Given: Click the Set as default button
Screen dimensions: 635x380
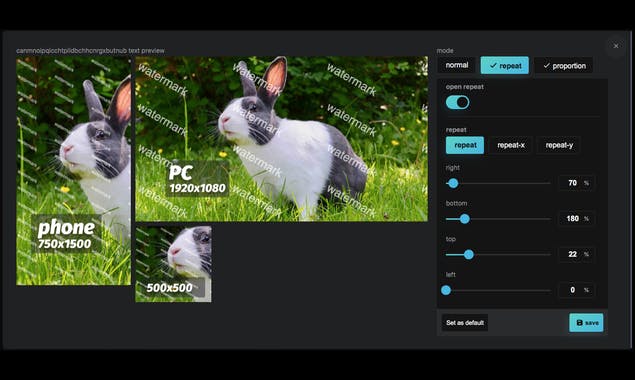Looking at the screenshot, I should (x=465, y=323).
